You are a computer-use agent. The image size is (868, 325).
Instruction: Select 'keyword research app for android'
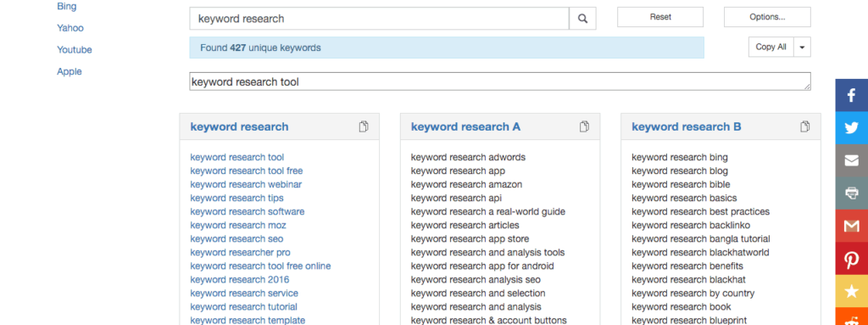tap(482, 266)
